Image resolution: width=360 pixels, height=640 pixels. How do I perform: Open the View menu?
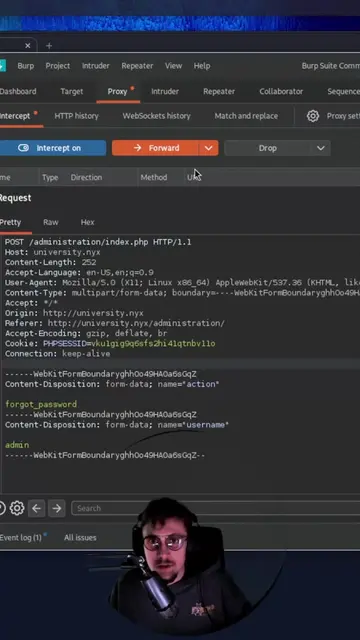click(173, 66)
